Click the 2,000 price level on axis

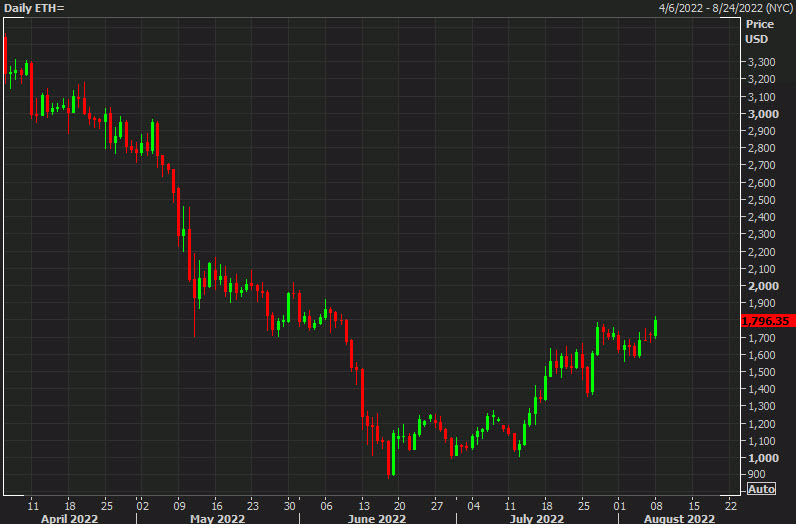click(763, 286)
